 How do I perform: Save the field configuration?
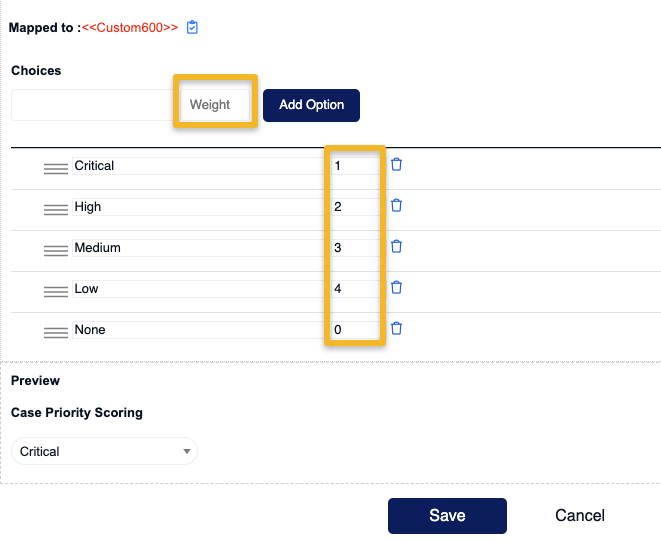click(x=447, y=515)
